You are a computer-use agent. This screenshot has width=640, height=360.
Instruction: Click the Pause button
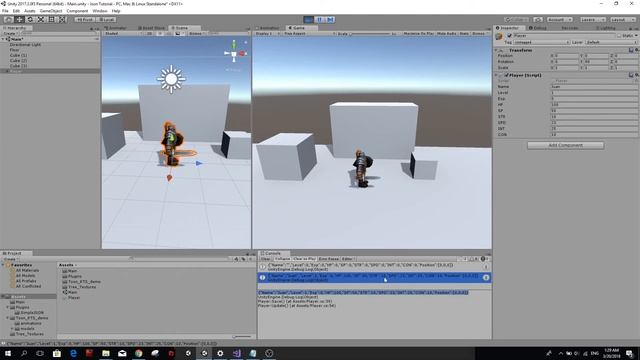tap(320, 19)
